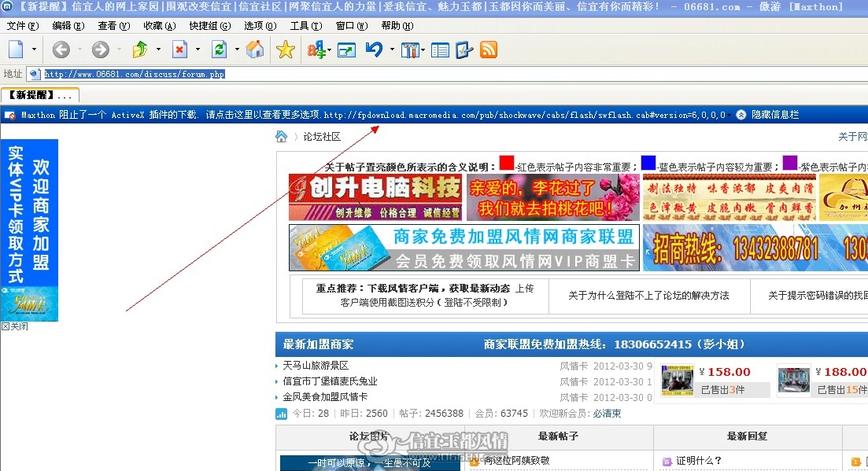This screenshot has width=868, height=471.
Task: Go back with the Back arrow button
Action: pos(61,50)
